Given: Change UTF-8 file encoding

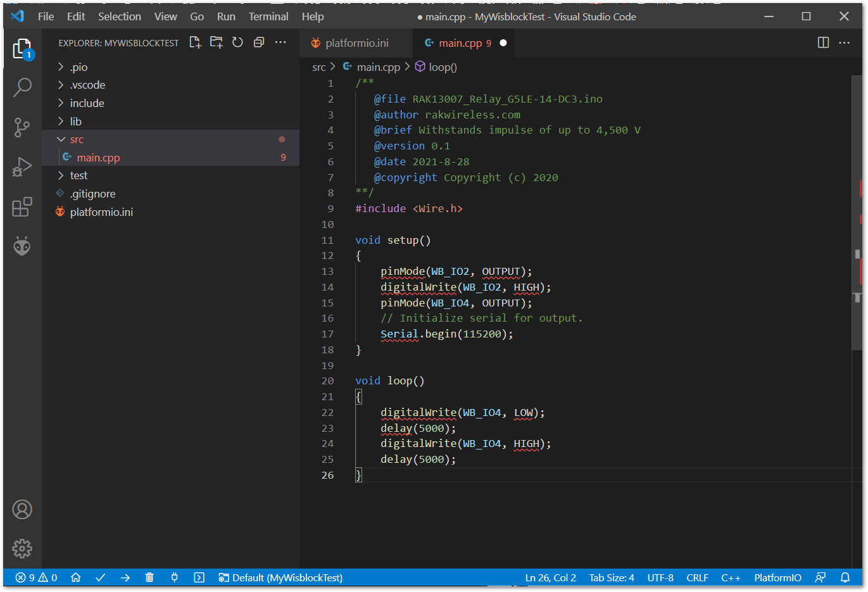Looking at the screenshot, I should (x=660, y=577).
